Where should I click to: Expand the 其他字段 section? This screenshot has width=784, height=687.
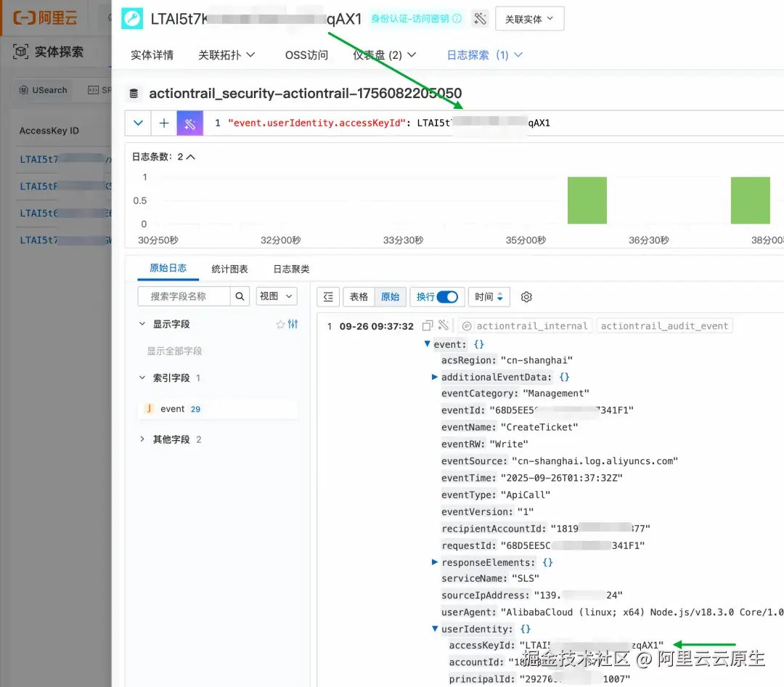coord(142,439)
